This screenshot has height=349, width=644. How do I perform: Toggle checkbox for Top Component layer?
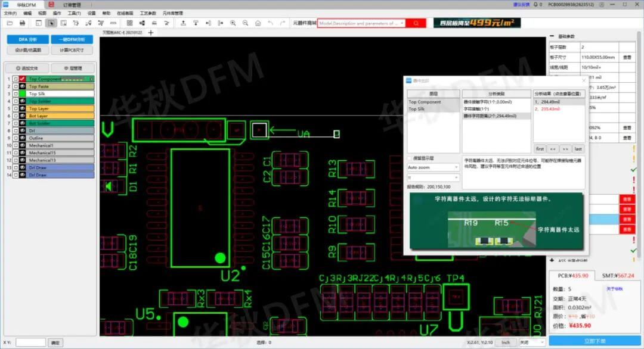click(16, 79)
